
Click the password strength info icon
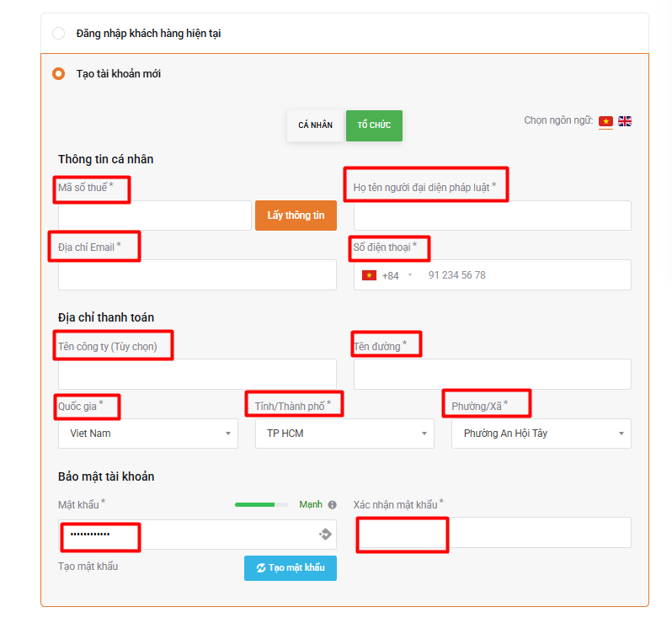click(332, 505)
